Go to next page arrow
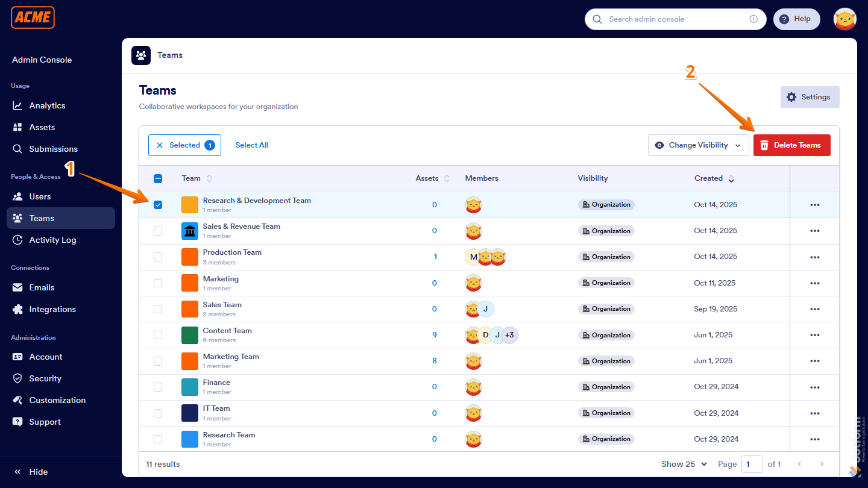The height and width of the screenshot is (488, 868). pyautogui.click(x=822, y=464)
